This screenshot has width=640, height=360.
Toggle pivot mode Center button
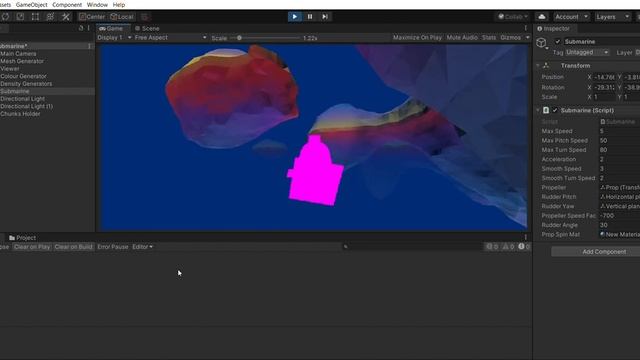pyautogui.click(x=92, y=17)
